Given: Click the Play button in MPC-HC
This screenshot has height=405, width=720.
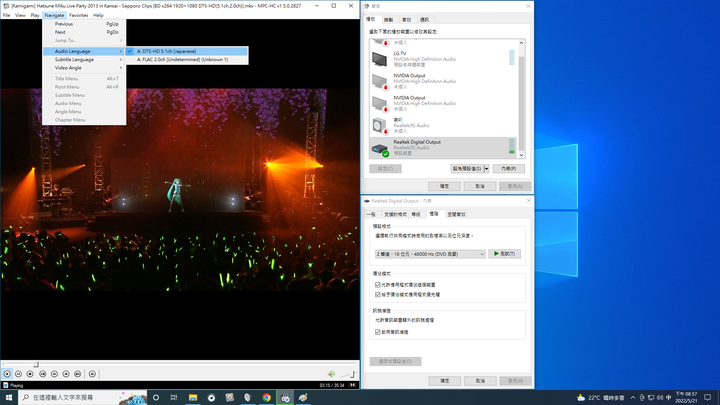Looking at the screenshot, I should pos(7,374).
